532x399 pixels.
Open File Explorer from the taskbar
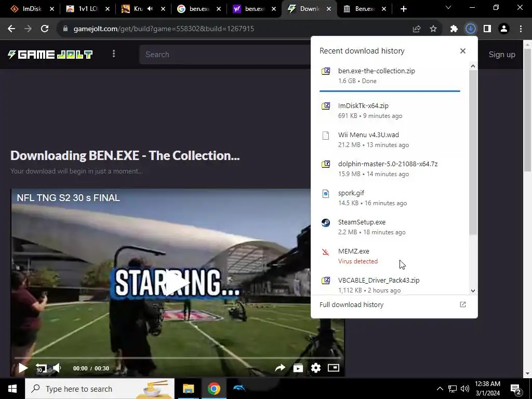[x=188, y=389]
